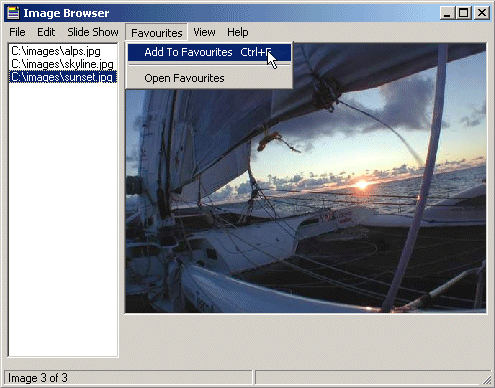This screenshot has height=388, width=495.
Task: Click the Image Browser title bar icon
Action: 13,13
